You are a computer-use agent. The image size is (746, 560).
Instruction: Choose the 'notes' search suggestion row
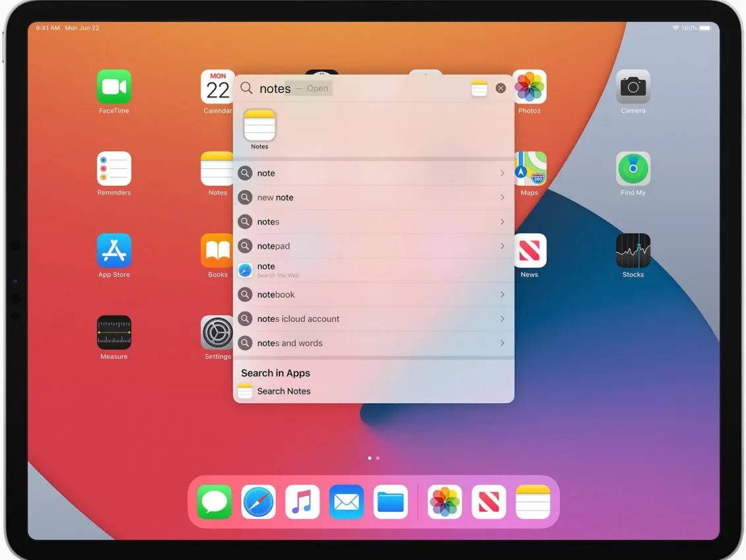[374, 222]
